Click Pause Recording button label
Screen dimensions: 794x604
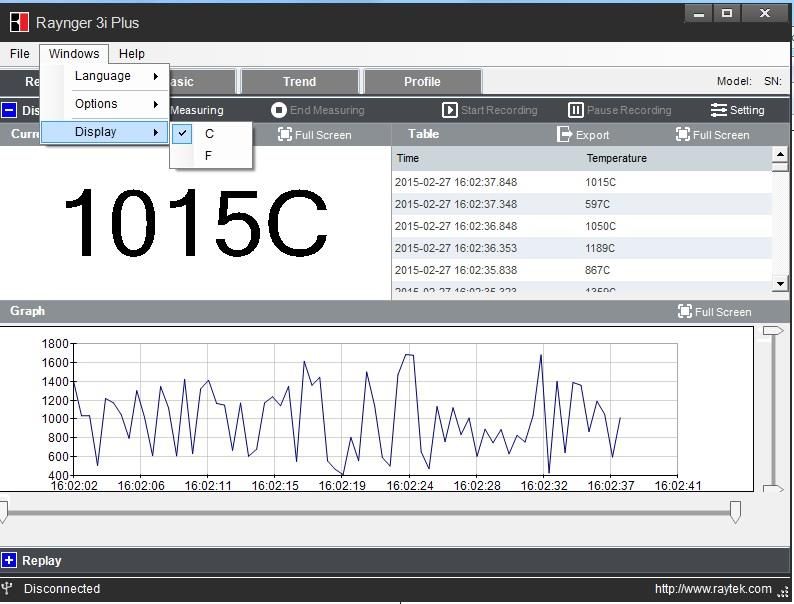point(629,110)
